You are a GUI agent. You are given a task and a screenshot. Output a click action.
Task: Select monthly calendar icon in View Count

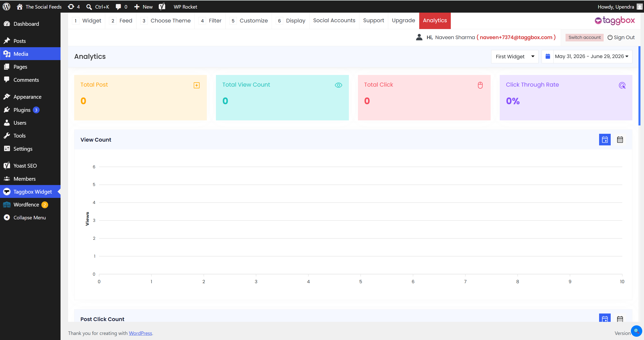tap(620, 140)
